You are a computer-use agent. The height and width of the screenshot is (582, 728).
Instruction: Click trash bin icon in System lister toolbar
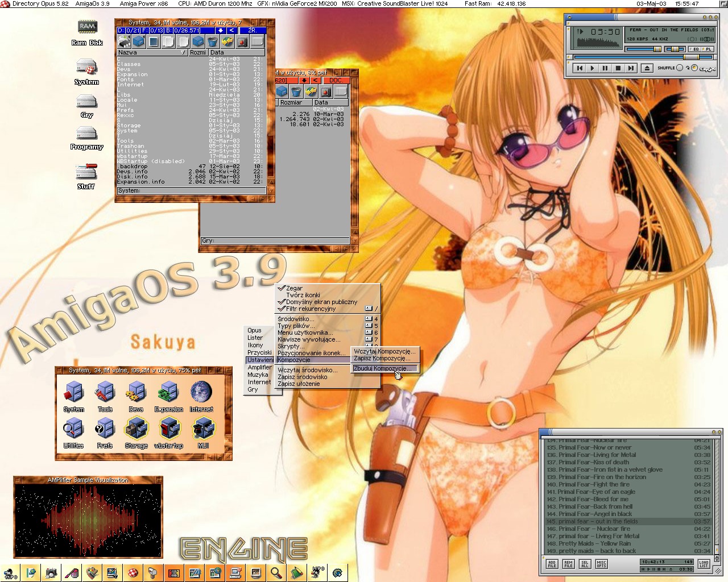click(x=212, y=41)
